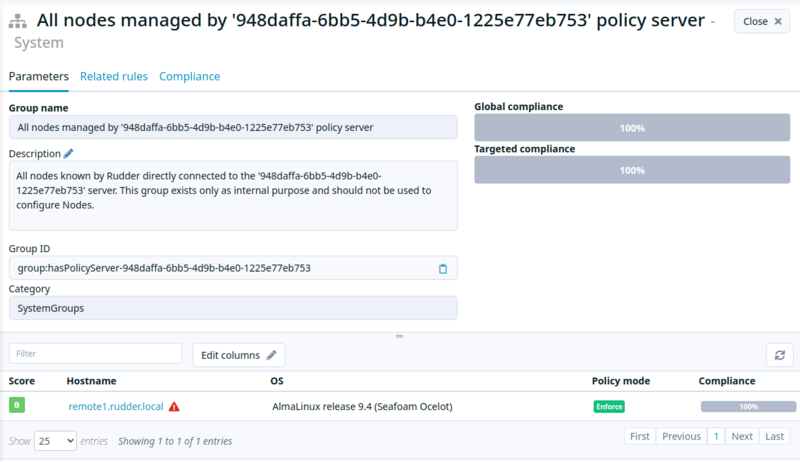This screenshot has height=462, width=800.
Task: Click the Global compliance 100% bar
Action: pos(632,127)
